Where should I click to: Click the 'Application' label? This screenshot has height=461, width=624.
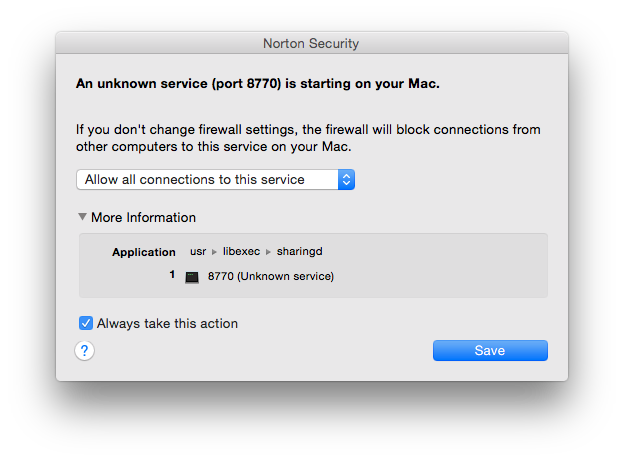click(143, 252)
